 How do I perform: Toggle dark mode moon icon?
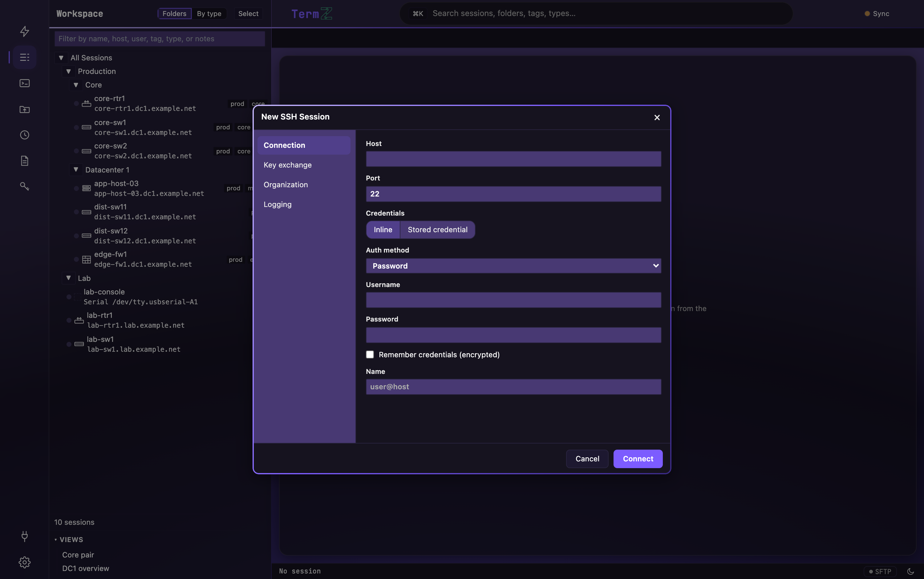(910, 571)
